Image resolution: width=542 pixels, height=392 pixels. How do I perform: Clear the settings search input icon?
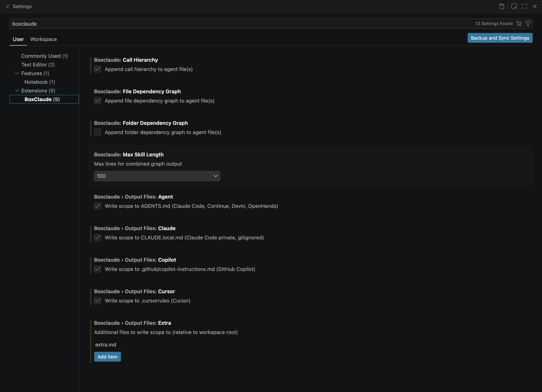pyautogui.click(x=519, y=23)
